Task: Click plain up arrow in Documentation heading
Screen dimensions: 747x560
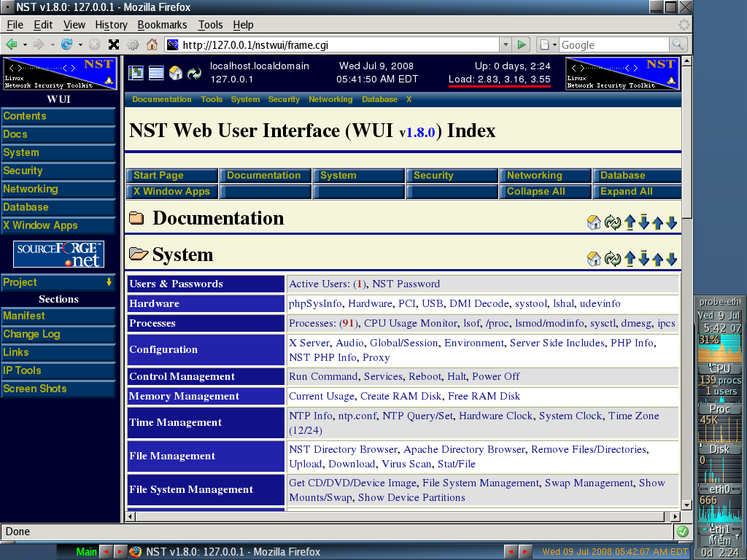Action: pos(658,223)
